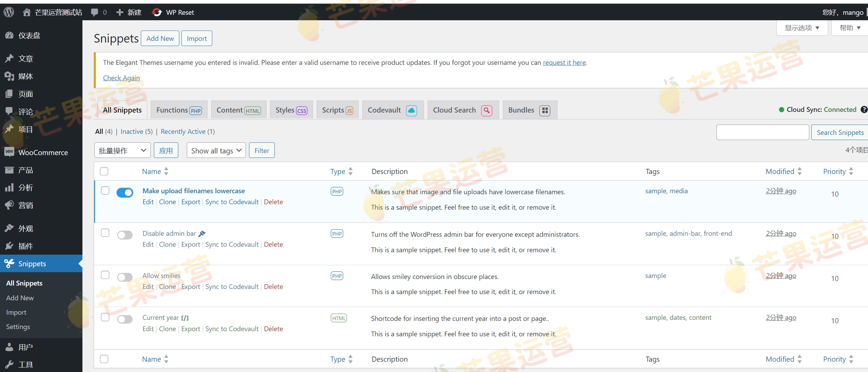The width and height of the screenshot is (868, 372).
Task: Switch to the Functions PHP tab
Action: [x=178, y=110]
